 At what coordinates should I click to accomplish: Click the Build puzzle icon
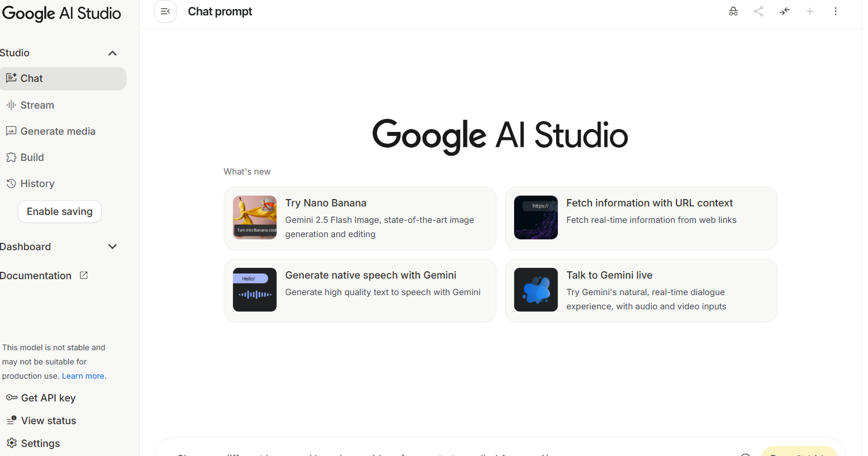pos(11,157)
